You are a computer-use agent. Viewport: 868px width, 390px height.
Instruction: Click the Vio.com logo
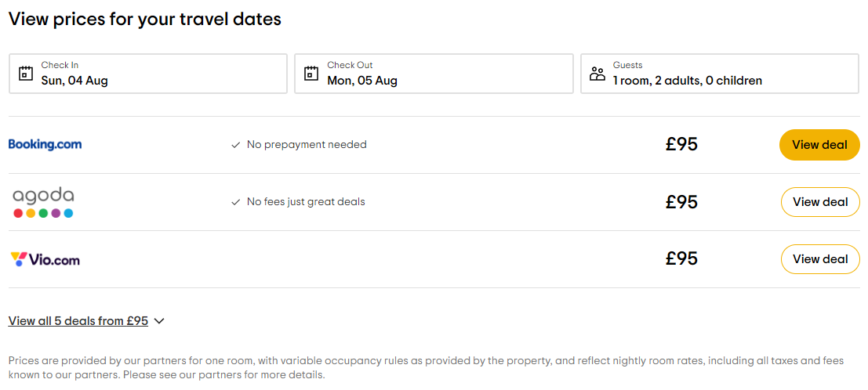pos(45,259)
